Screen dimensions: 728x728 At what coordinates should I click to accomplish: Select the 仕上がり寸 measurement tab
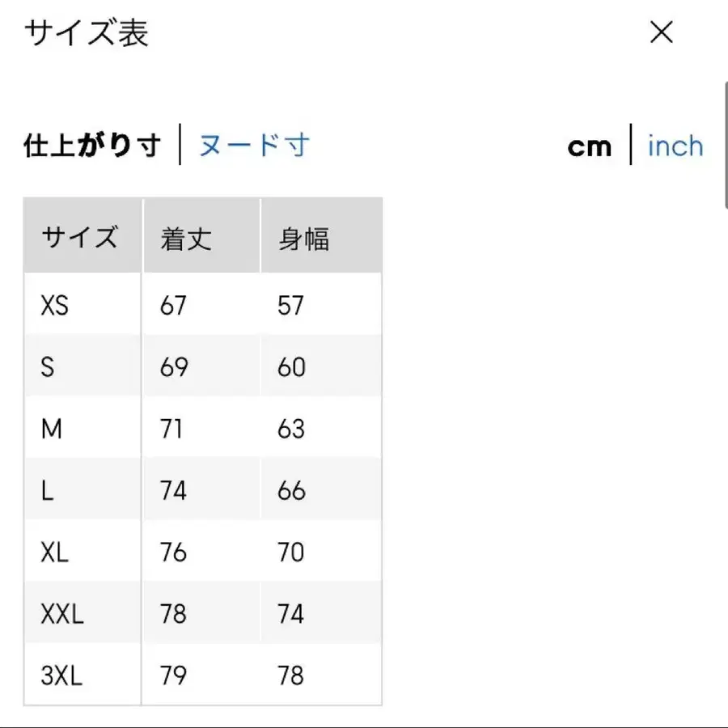(x=91, y=145)
